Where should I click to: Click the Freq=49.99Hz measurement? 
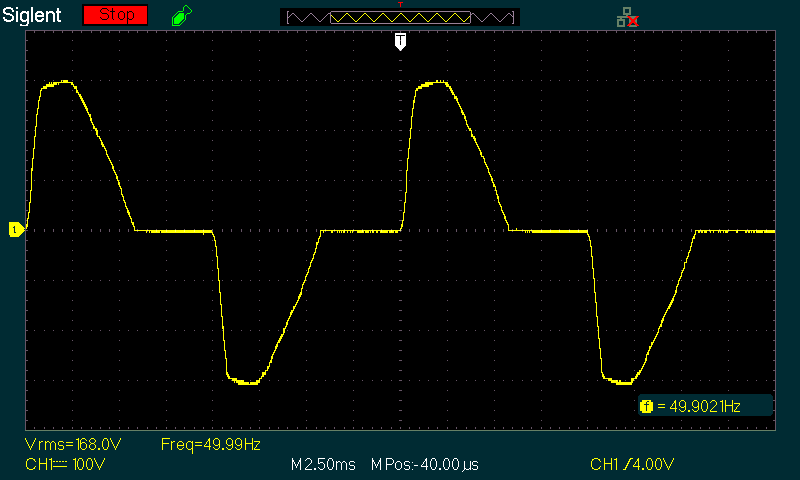(x=211, y=445)
